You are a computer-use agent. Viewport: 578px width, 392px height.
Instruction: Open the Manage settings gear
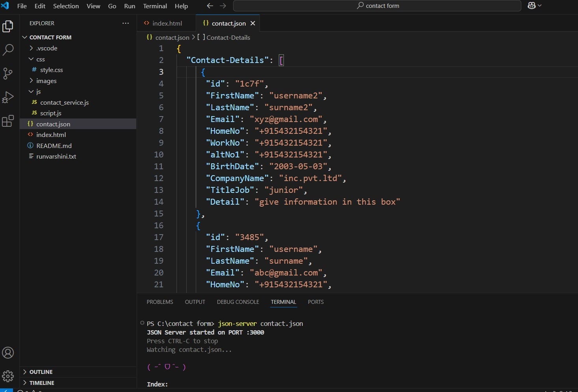[x=8, y=376]
